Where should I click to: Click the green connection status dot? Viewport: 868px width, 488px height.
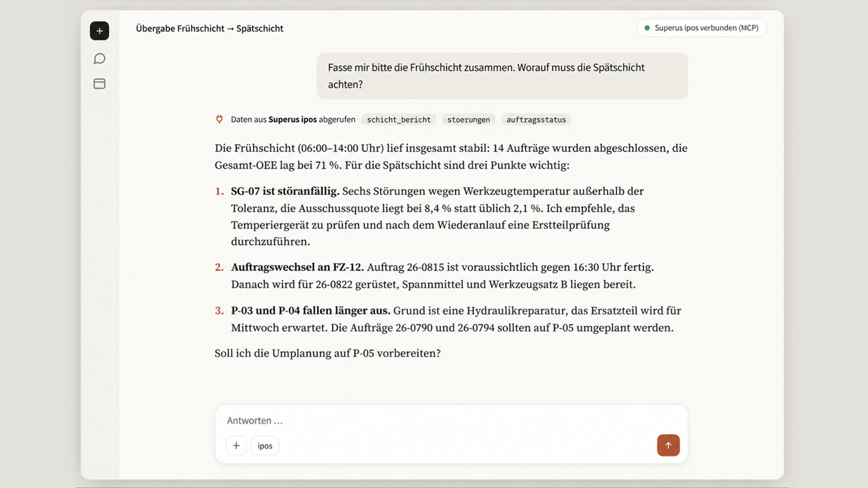tap(647, 28)
